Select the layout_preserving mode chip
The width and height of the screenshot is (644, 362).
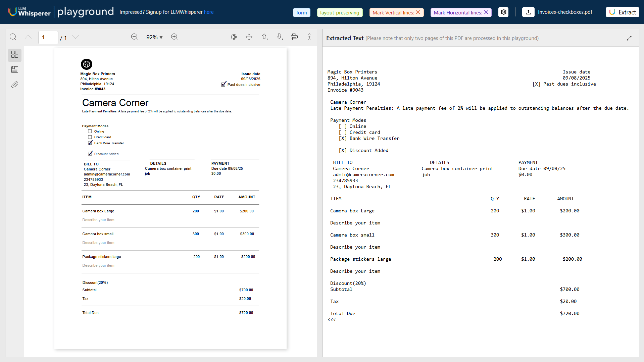click(x=340, y=12)
